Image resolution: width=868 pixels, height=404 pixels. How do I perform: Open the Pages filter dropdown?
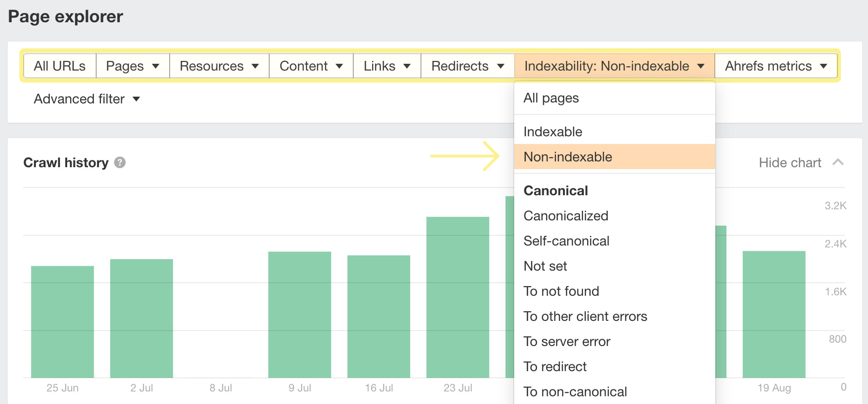click(132, 66)
